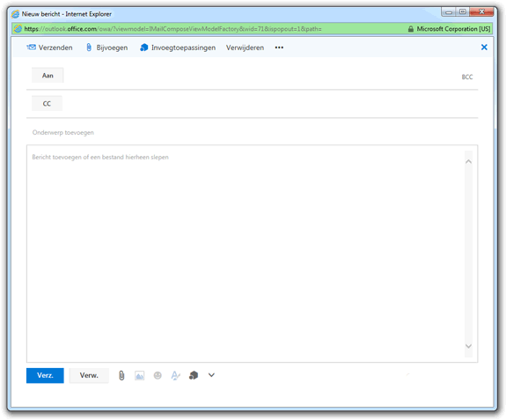Click the Verzenden envelope icon

click(x=32, y=48)
